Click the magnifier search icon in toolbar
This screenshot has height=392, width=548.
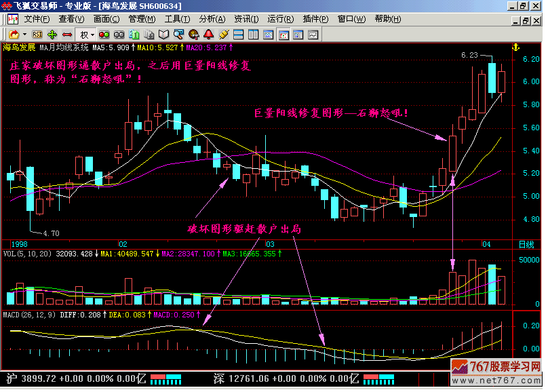coord(178,34)
